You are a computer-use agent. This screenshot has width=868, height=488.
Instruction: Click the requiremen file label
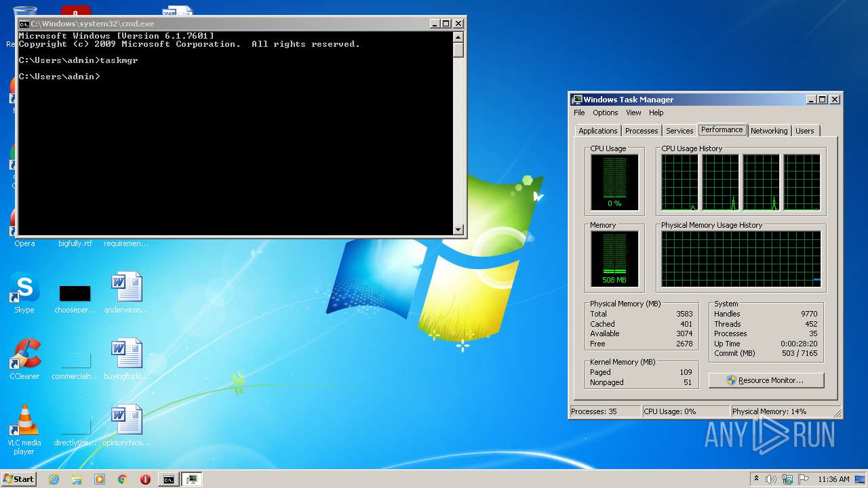click(x=126, y=243)
